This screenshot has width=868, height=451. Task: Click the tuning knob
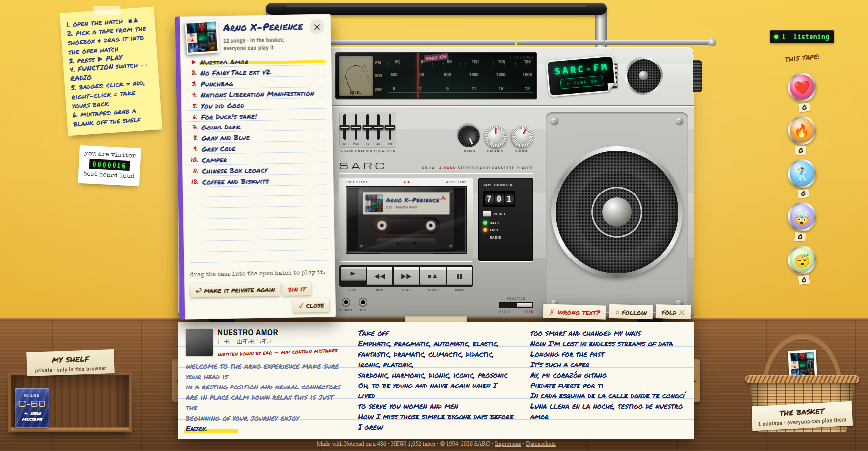click(x=468, y=136)
